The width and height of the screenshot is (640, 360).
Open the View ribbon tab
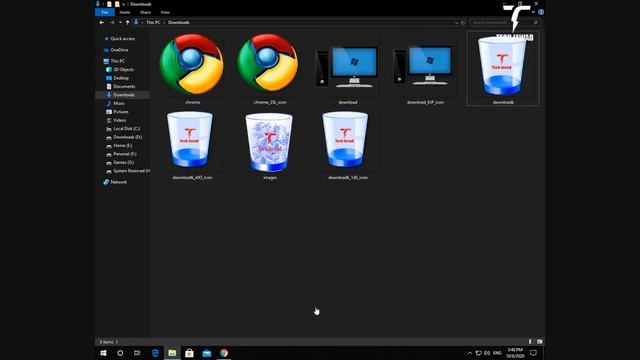165,12
